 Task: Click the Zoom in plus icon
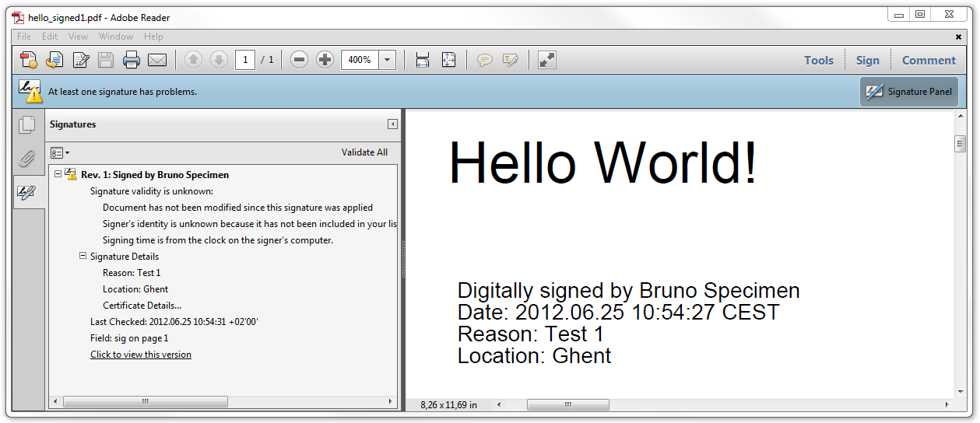click(325, 60)
